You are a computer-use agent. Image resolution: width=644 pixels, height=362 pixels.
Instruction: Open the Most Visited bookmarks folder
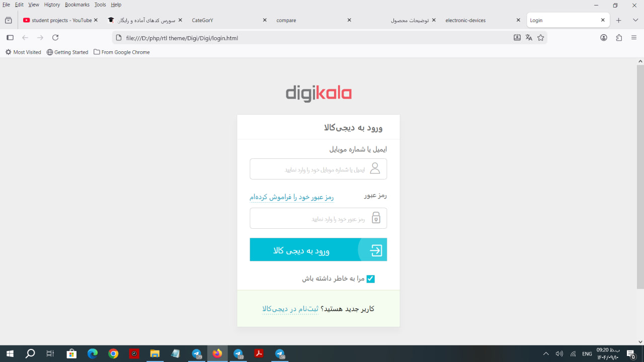pos(23,52)
